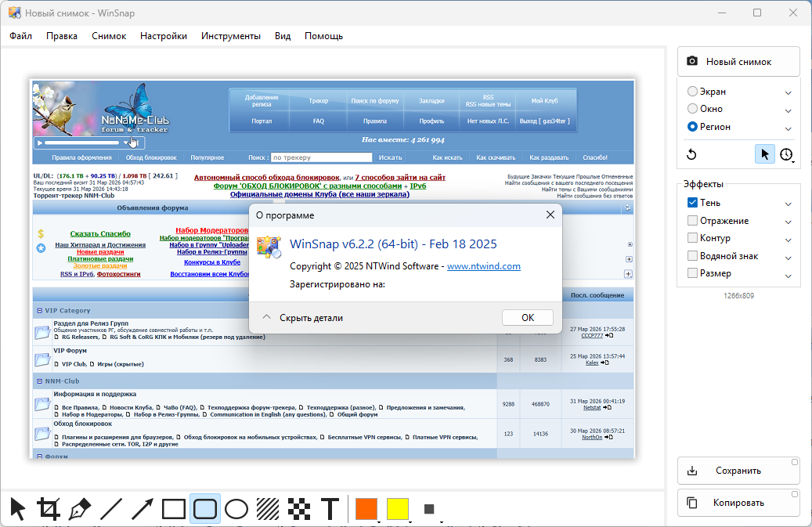The width and height of the screenshot is (812, 527).
Task: Expand the Регион options chevron
Action: 789,128
